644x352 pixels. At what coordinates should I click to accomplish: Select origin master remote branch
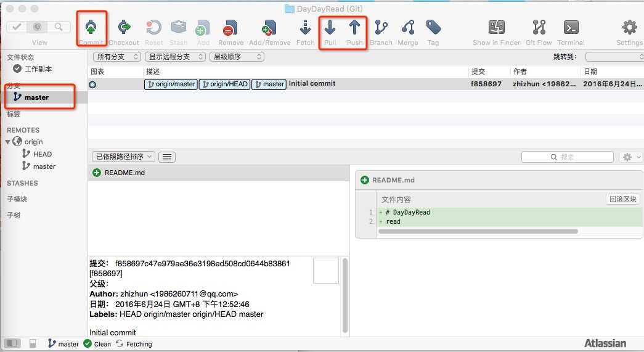39,166
